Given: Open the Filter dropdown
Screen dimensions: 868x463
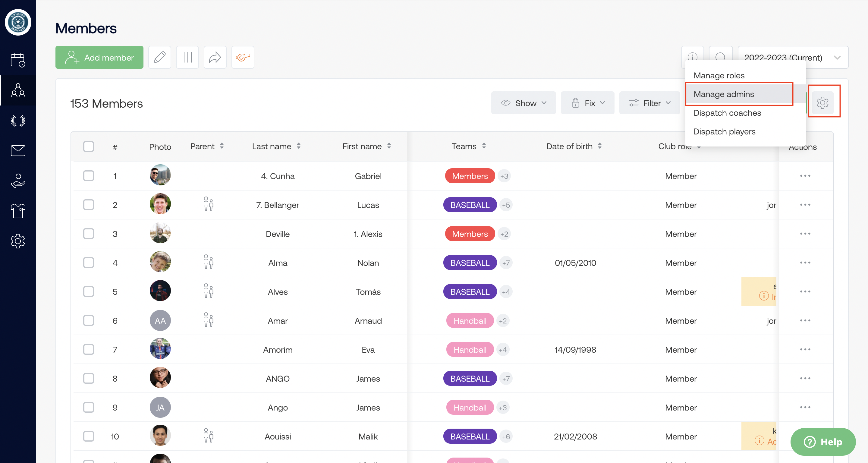Looking at the screenshot, I should [x=649, y=103].
